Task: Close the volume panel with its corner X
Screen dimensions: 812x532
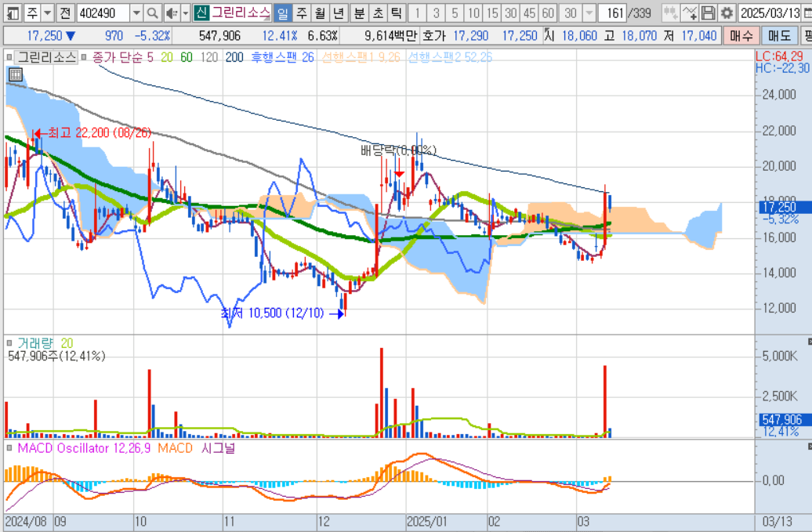Action: 810,342
